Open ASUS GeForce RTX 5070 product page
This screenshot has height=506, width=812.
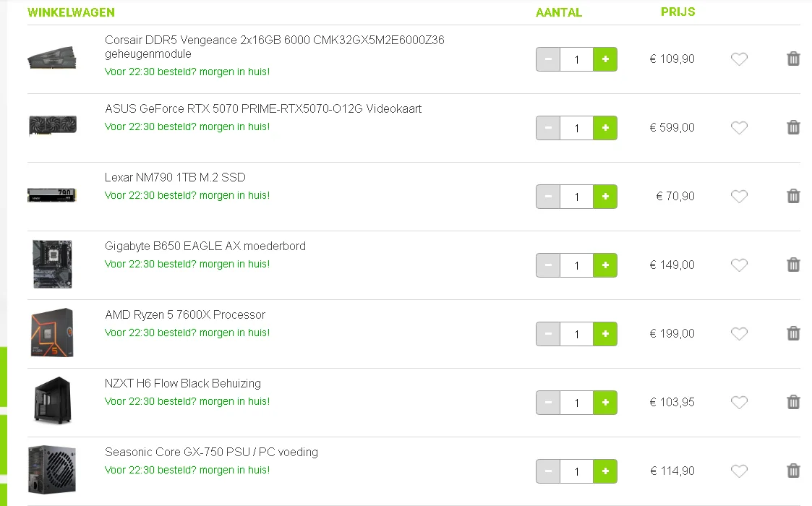[263, 109]
